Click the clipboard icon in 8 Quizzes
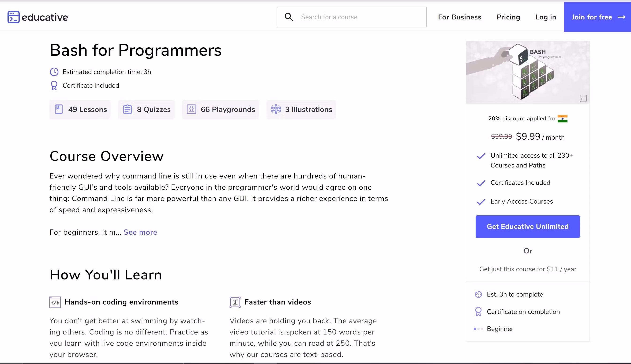631x364 pixels. click(127, 109)
